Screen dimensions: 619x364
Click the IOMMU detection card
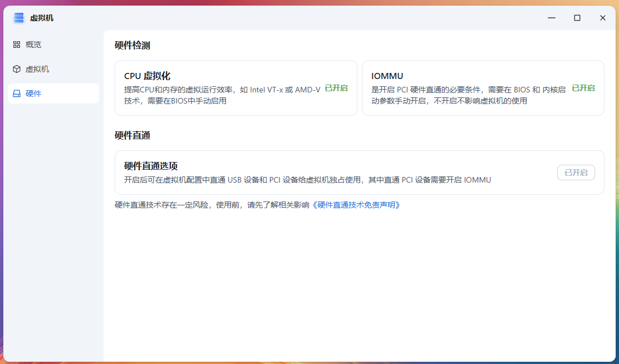click(482, 88)
